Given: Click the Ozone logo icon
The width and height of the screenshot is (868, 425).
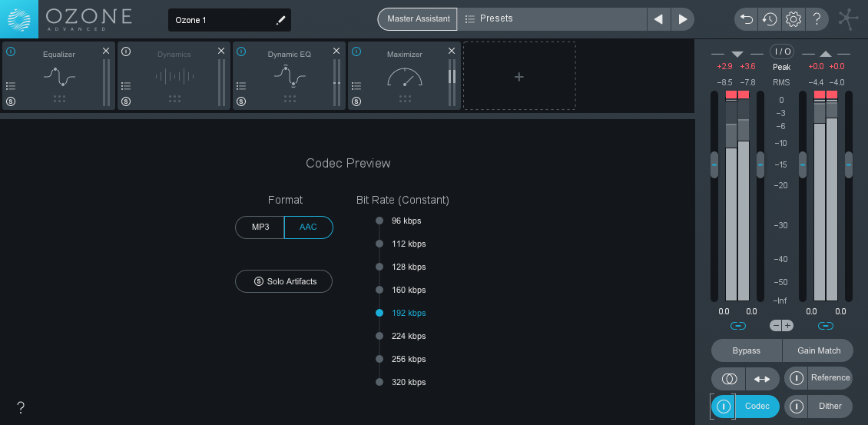Looking at the screenshot, I should pos(19,19).
